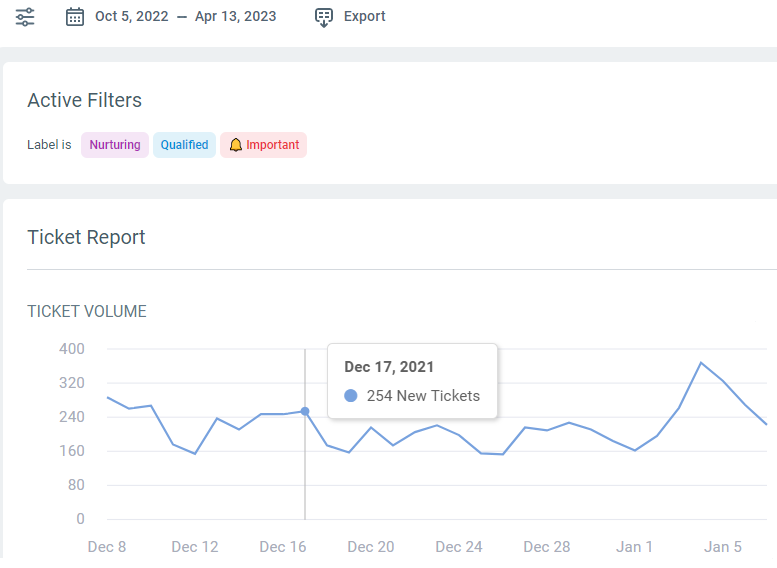
Task: Click the Dec 24 x-axis label
Action: click(459, 547)
